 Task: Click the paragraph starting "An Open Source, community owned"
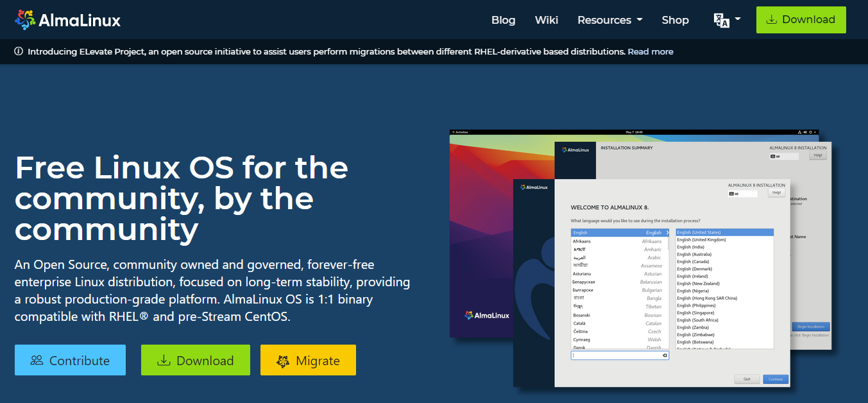coord(212,291)
